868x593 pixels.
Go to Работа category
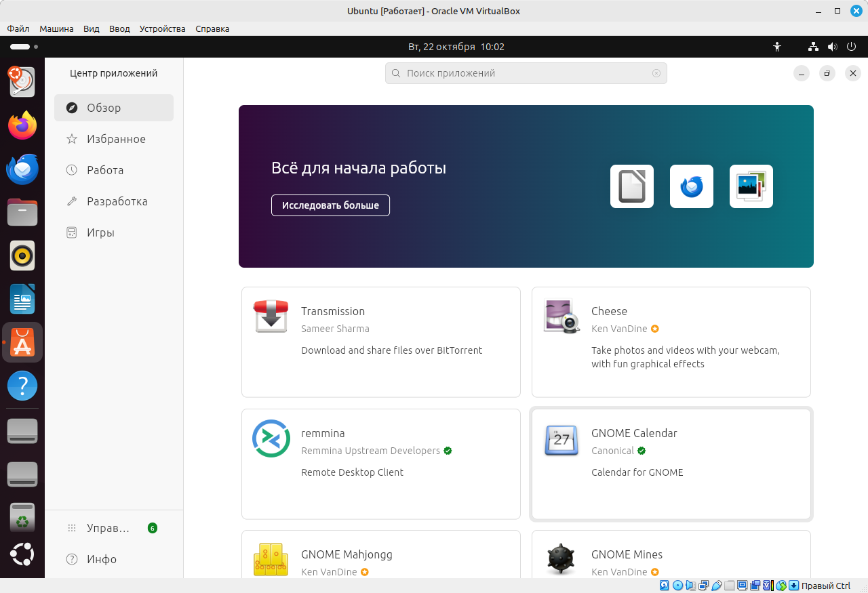tap(114, 170)
